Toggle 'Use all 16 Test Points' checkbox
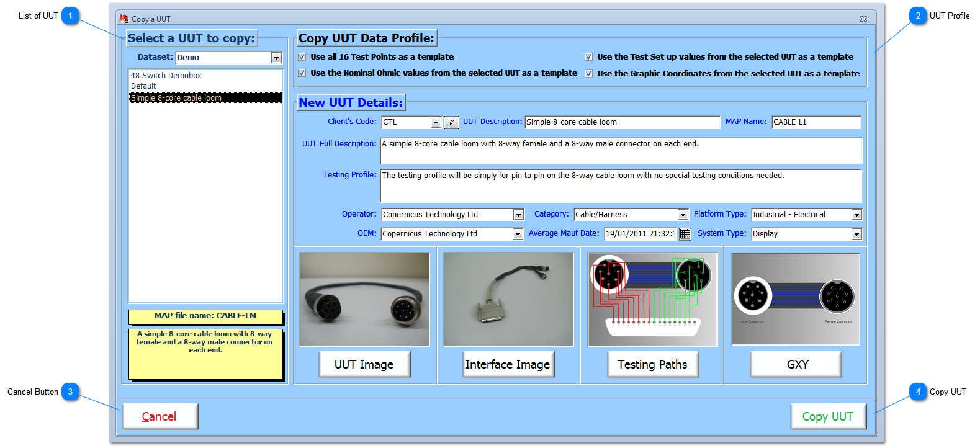The height and width of the screenshot is (448, 980). [x=302, y=57]
